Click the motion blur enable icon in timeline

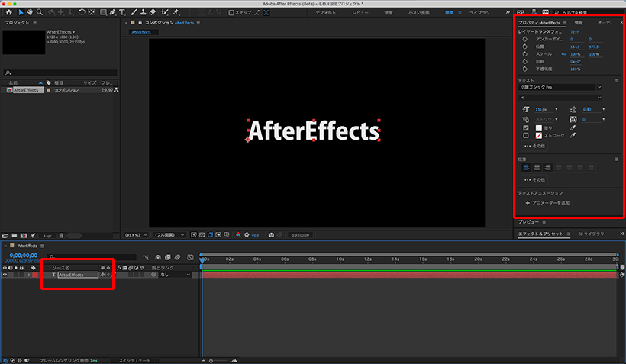[x=178, y=257]
